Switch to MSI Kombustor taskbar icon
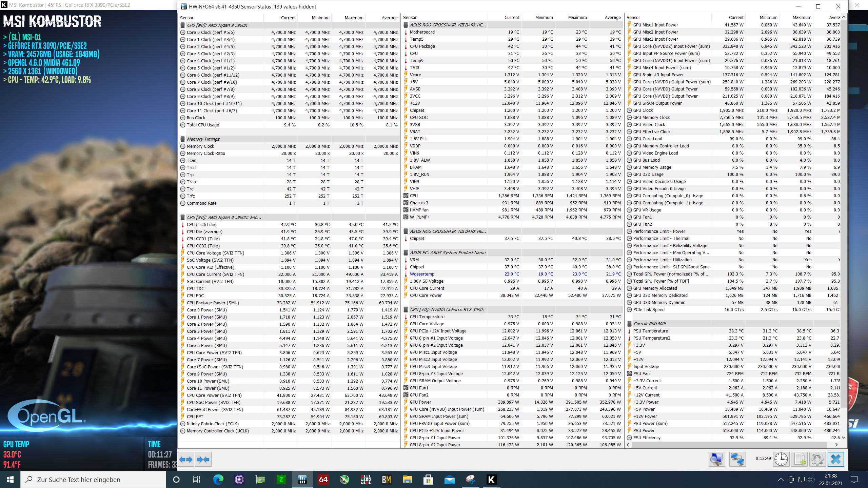 pos(491,480)
